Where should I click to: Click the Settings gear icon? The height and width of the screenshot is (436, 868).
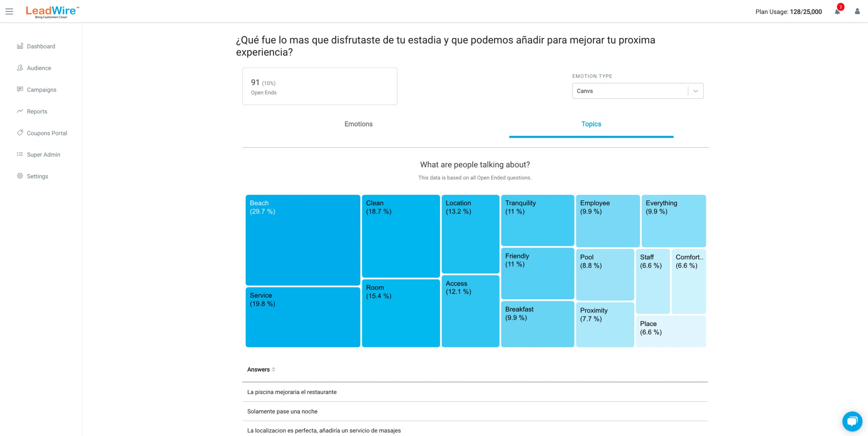click(x=20, y=176)
